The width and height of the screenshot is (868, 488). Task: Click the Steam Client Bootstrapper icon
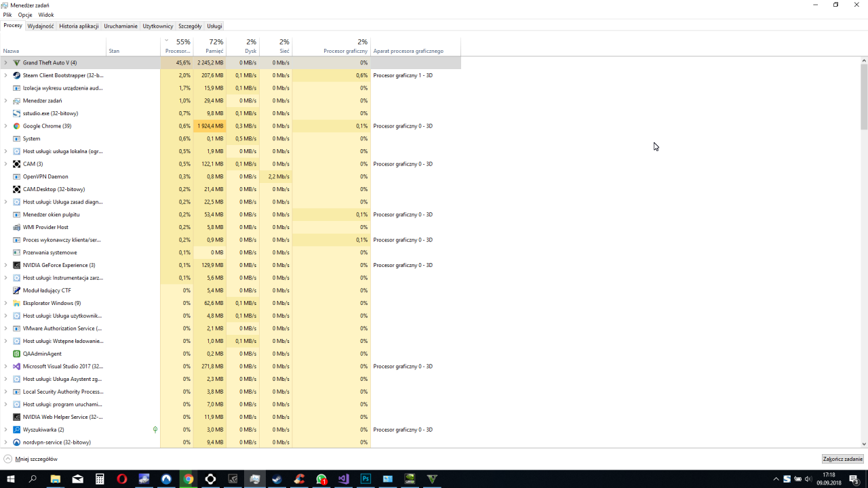(17, 75)
